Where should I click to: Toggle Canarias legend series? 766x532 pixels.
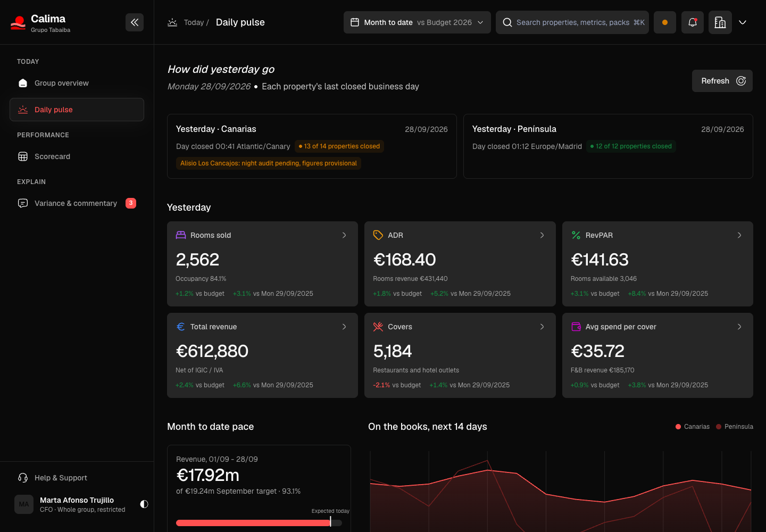[x=693, y=427]
